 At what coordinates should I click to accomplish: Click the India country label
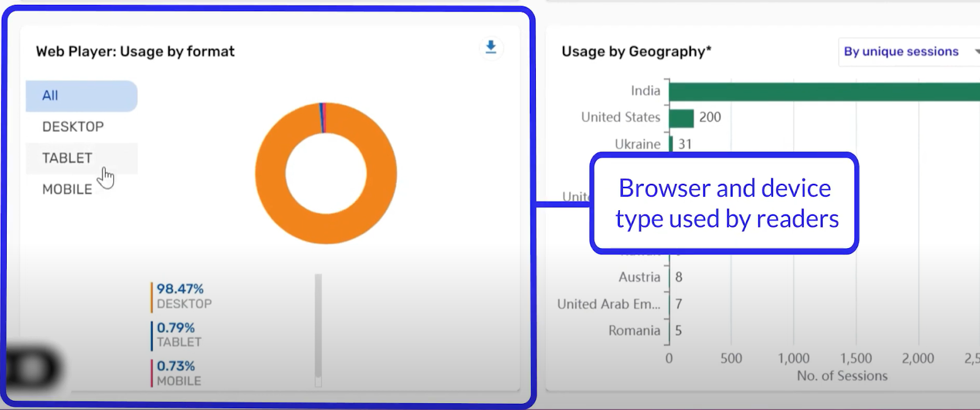(646, 91)
